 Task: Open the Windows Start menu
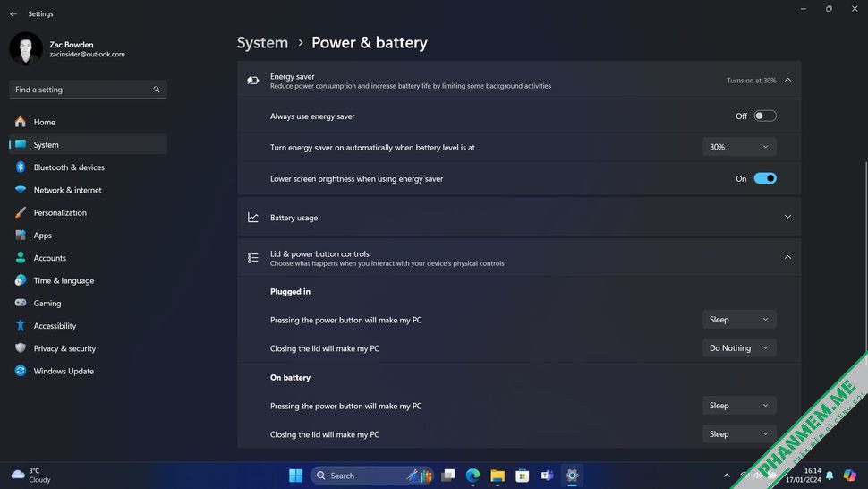pyautogui.click(x=295, y=476)
